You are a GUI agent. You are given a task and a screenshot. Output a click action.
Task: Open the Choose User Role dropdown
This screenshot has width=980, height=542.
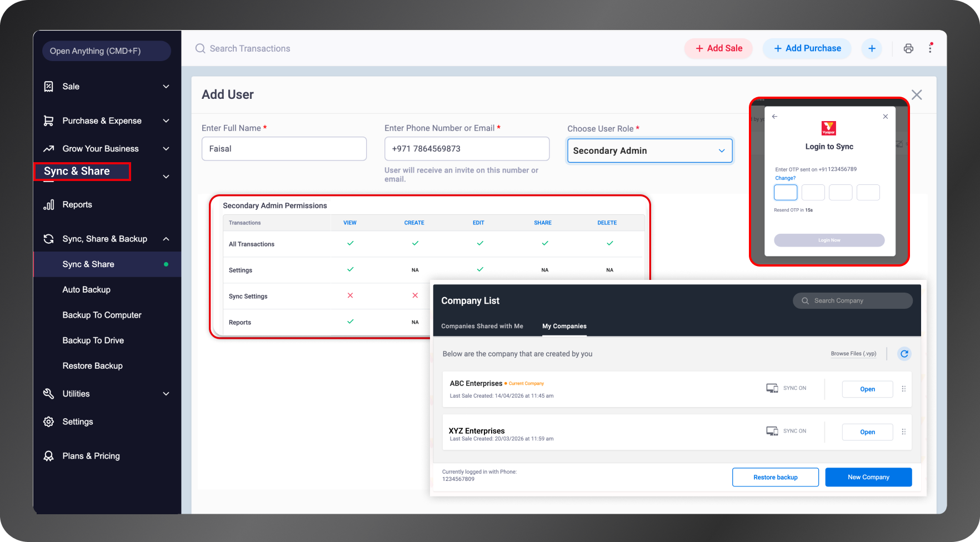[650, 150]
